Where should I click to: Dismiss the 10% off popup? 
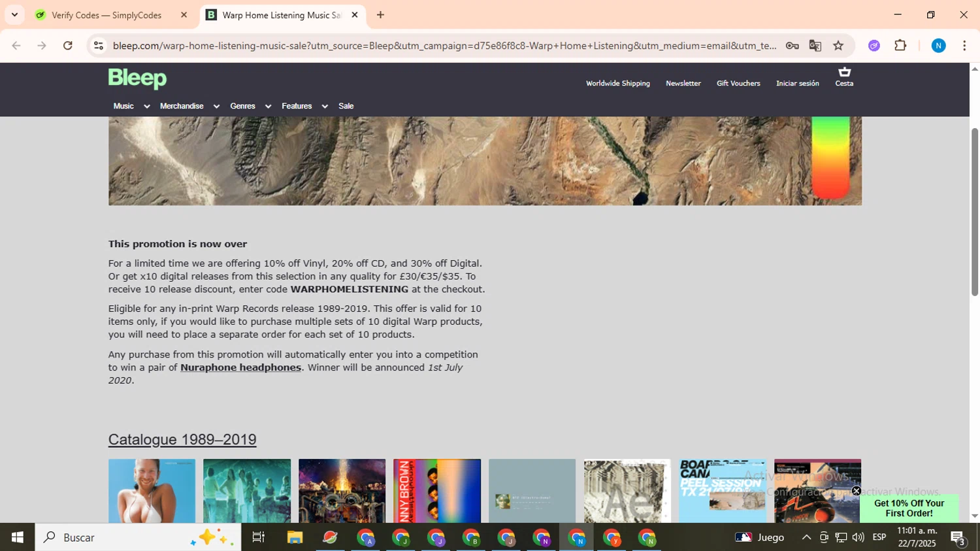856,491
